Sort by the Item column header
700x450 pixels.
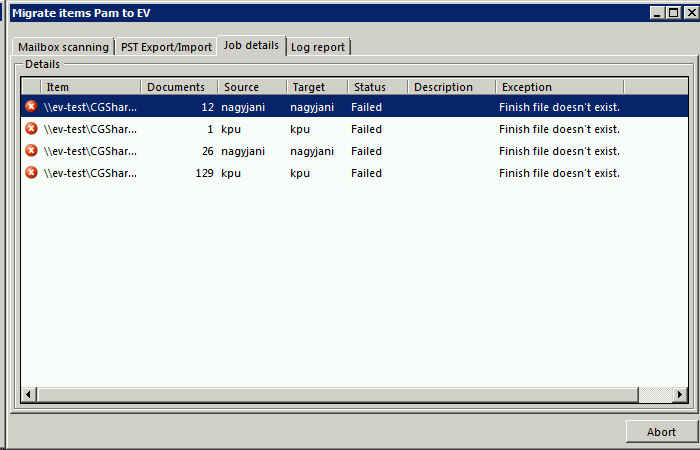click(90, 87)
